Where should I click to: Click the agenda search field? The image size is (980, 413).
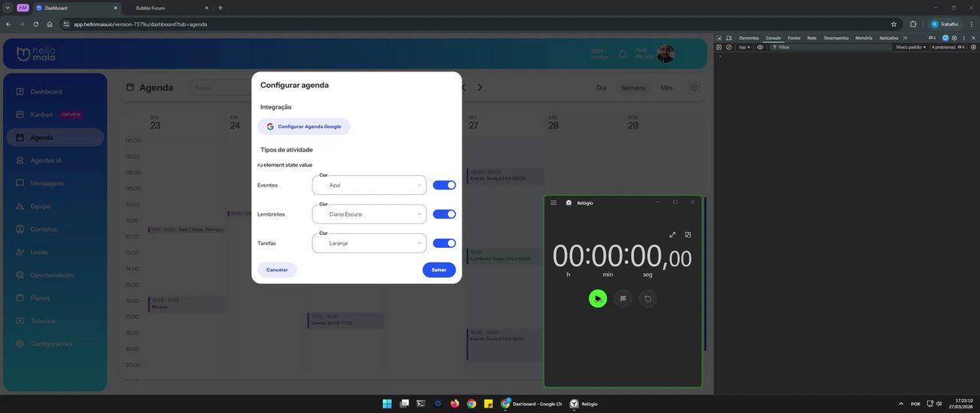coord(222,88)
